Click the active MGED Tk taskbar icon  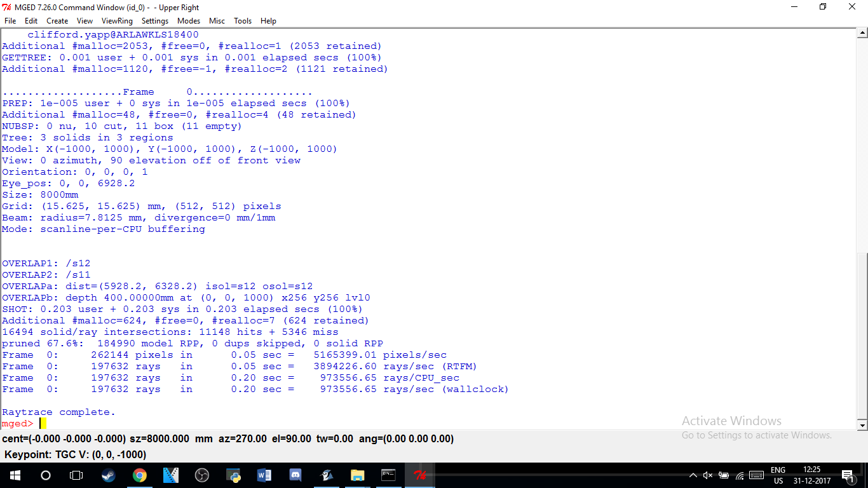tap(420, 475)
